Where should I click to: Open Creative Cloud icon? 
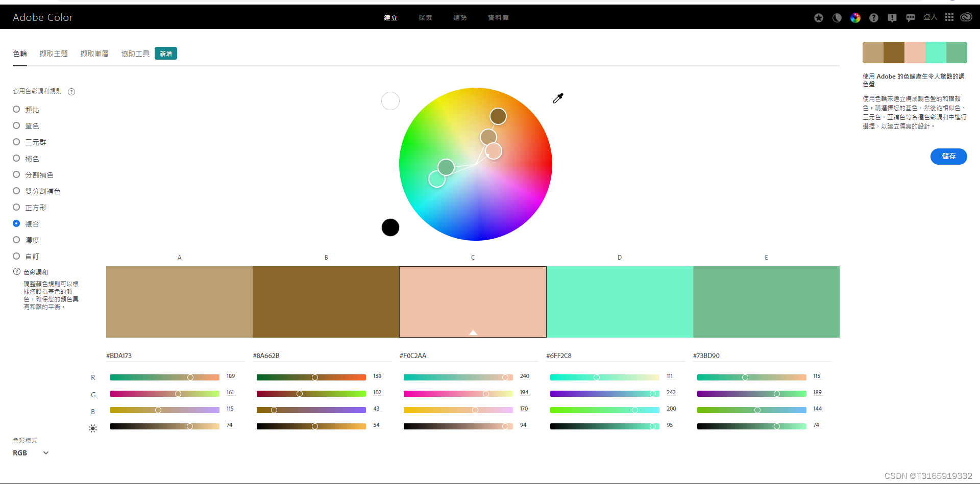[x=966, y=17]
